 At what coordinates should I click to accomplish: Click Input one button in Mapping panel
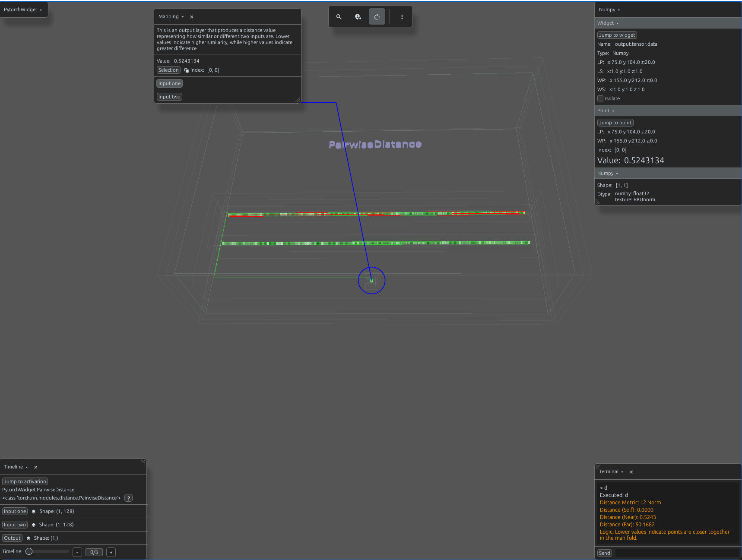[169, 83]
